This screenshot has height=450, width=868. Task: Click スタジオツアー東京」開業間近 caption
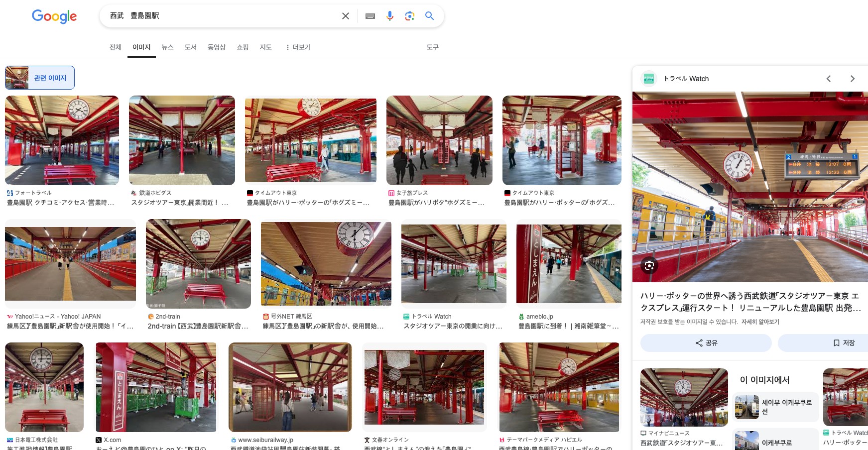180,203
